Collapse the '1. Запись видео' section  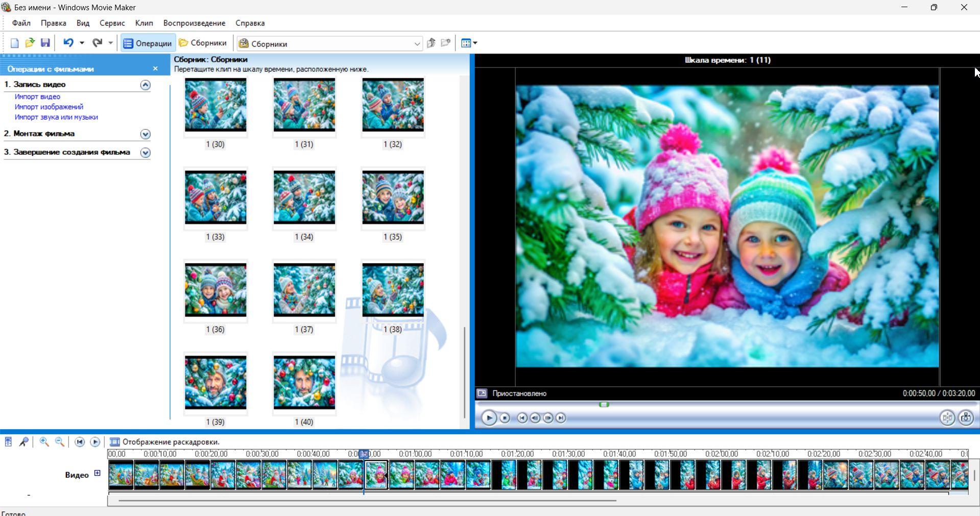(146, 85)
